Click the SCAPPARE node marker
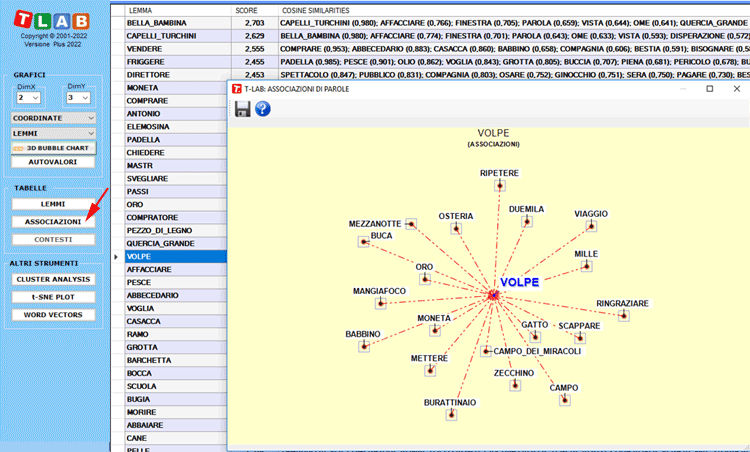 580,338
